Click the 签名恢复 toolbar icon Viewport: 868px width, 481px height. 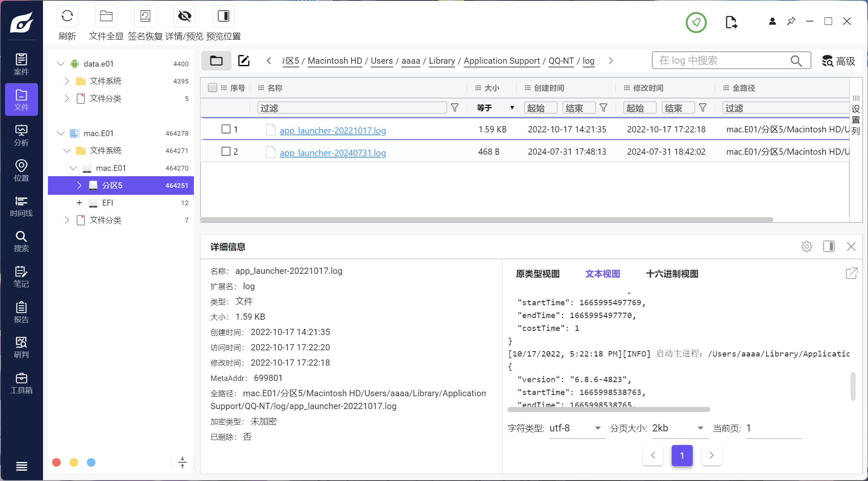(x=145, y=16)
